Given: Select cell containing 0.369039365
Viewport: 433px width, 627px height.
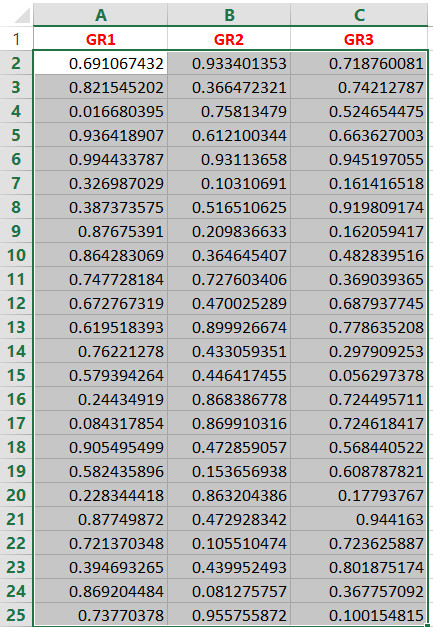Looking at the screenshot, I should 359,279.
